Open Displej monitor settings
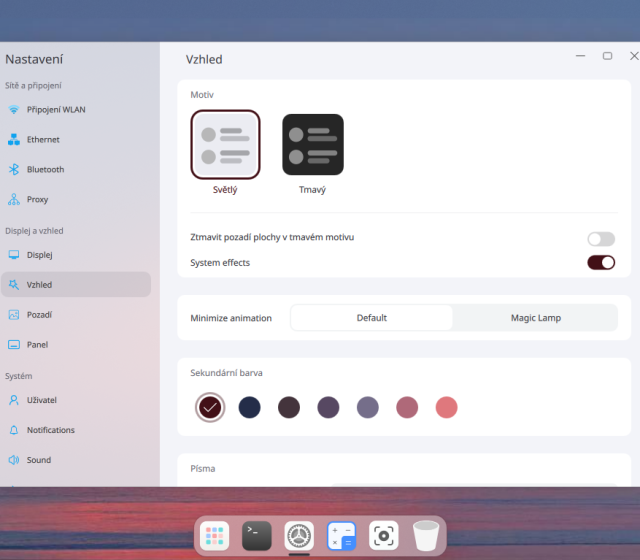 14,255
